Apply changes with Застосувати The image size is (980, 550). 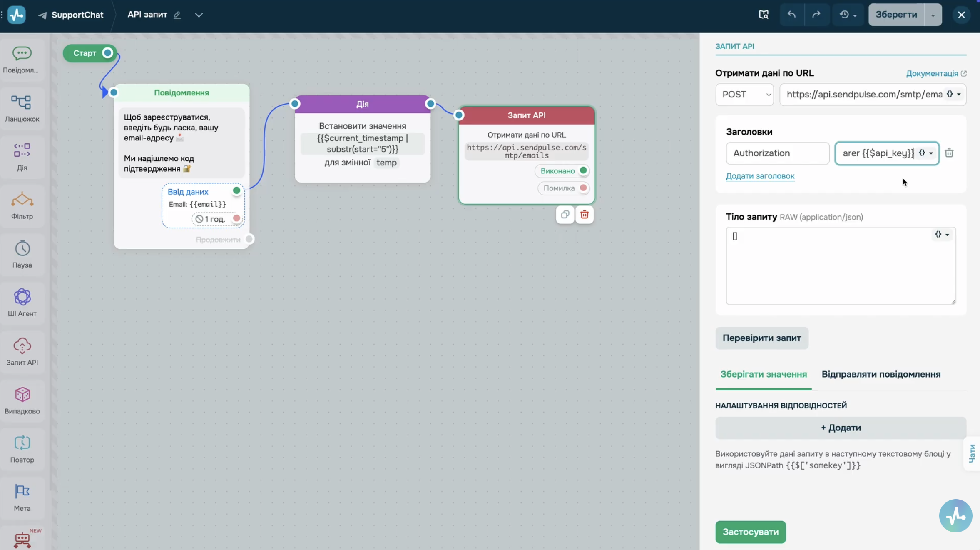[x=751, y=532]
